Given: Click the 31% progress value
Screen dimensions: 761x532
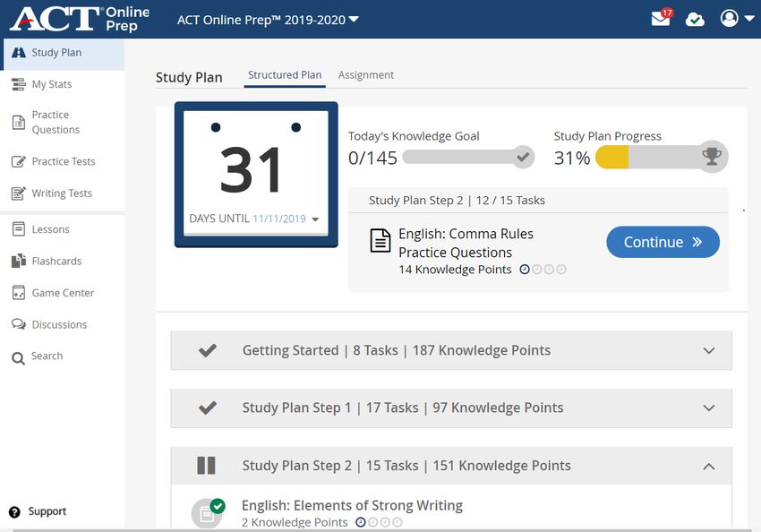Looking at the screenshot, I should (572, 158).
